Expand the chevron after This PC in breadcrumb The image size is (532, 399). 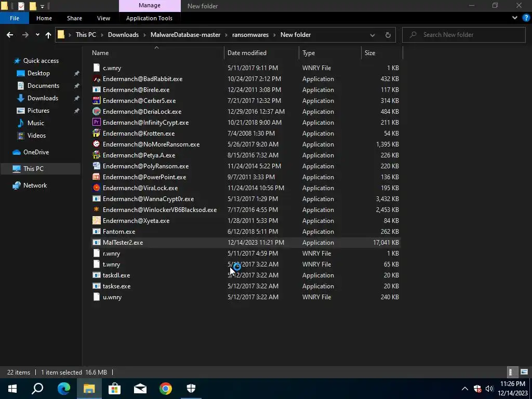[x=102, y=35]
